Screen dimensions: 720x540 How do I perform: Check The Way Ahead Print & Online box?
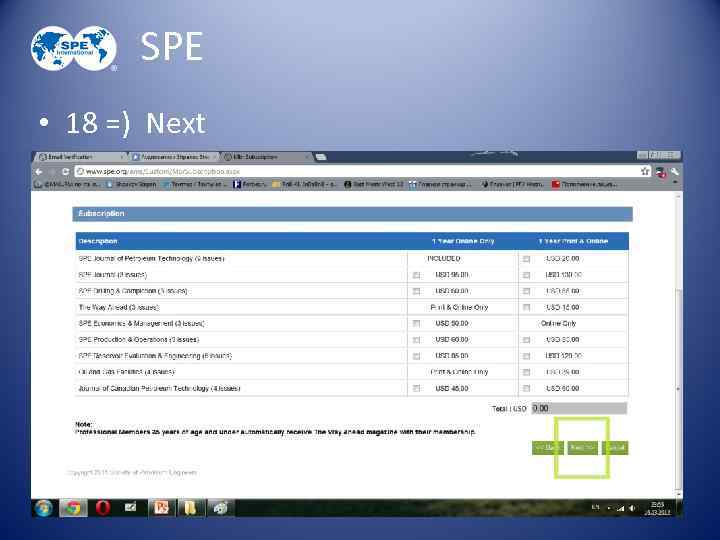click(526, 307)
